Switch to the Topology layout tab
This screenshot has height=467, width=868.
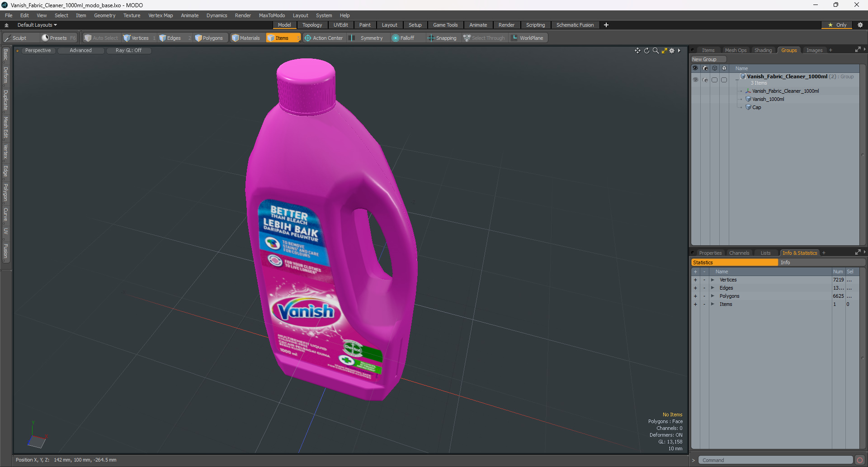(x=312, y=25)
